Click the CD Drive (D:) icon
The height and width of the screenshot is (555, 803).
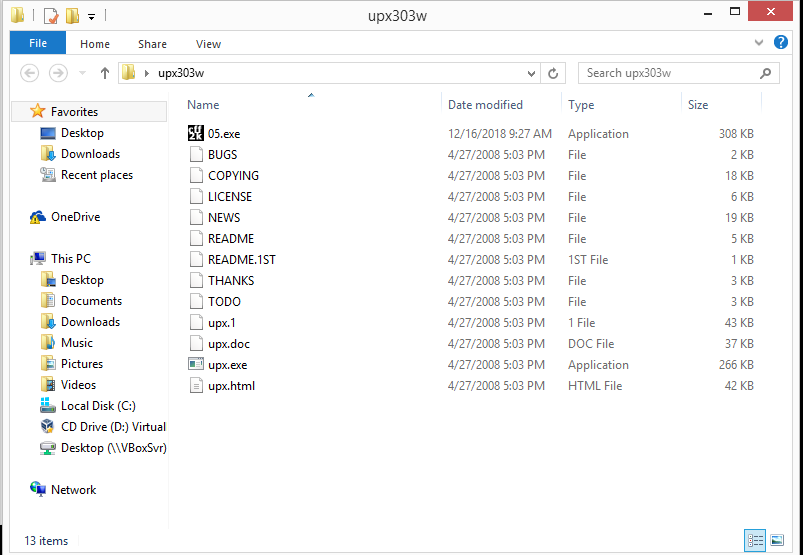click(48, 426)
